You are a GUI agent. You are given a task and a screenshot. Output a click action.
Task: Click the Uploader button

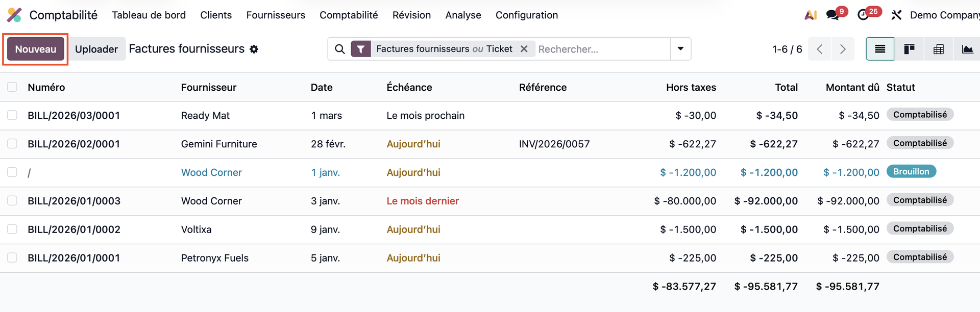96,49
